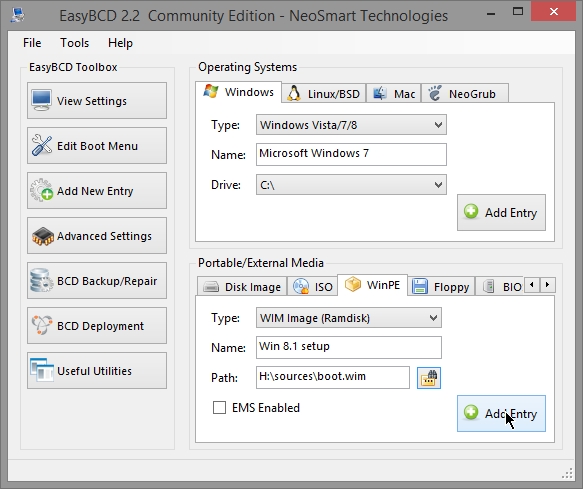Image resolution: width=583 pixels, height=489 pixels.
Task: Click the windows icon on Useful Utilities
Action: click(42, 370)
